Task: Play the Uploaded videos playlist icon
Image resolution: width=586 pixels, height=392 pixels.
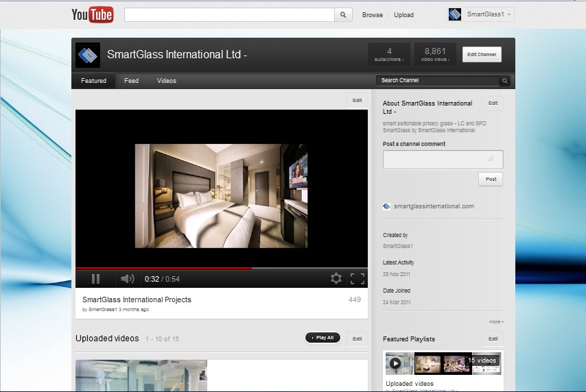Action: point(395,363)
